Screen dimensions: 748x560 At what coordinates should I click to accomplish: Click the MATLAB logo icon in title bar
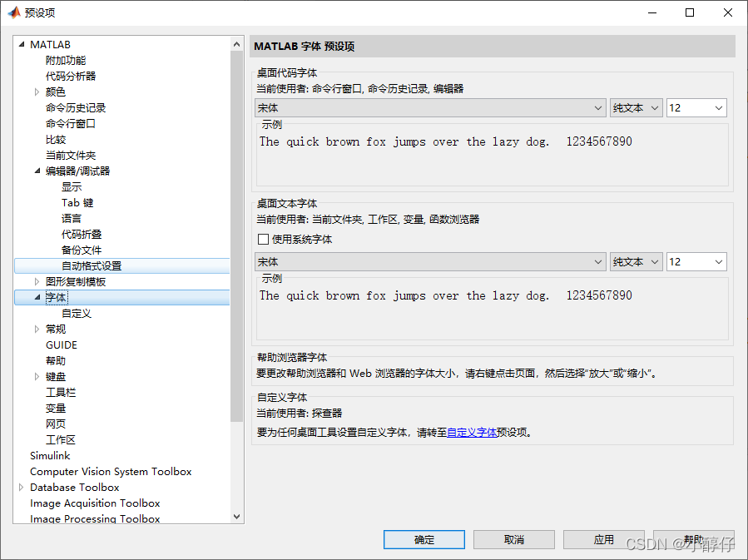[14, 12]
